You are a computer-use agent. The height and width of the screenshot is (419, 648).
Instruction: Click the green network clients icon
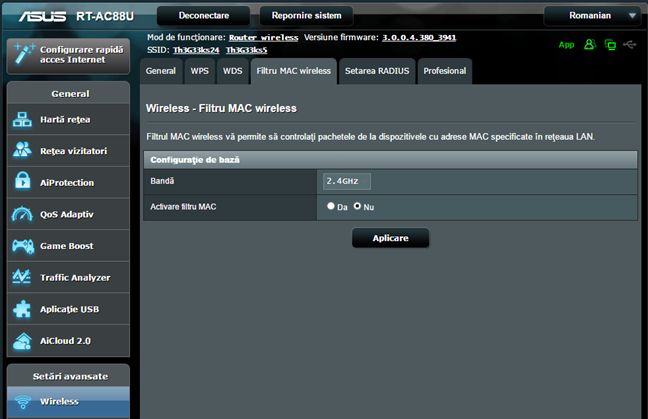click(610, 44)
